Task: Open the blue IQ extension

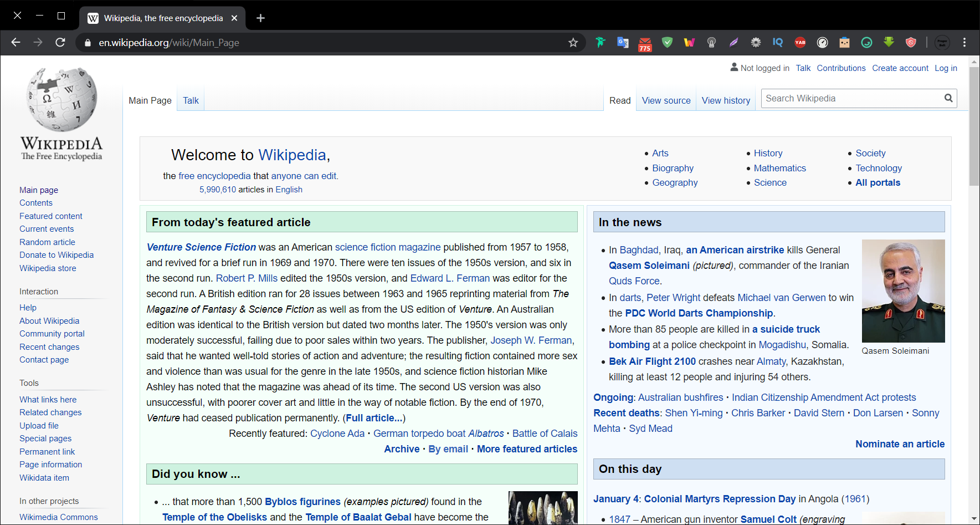Action: (x=778, y=43)
